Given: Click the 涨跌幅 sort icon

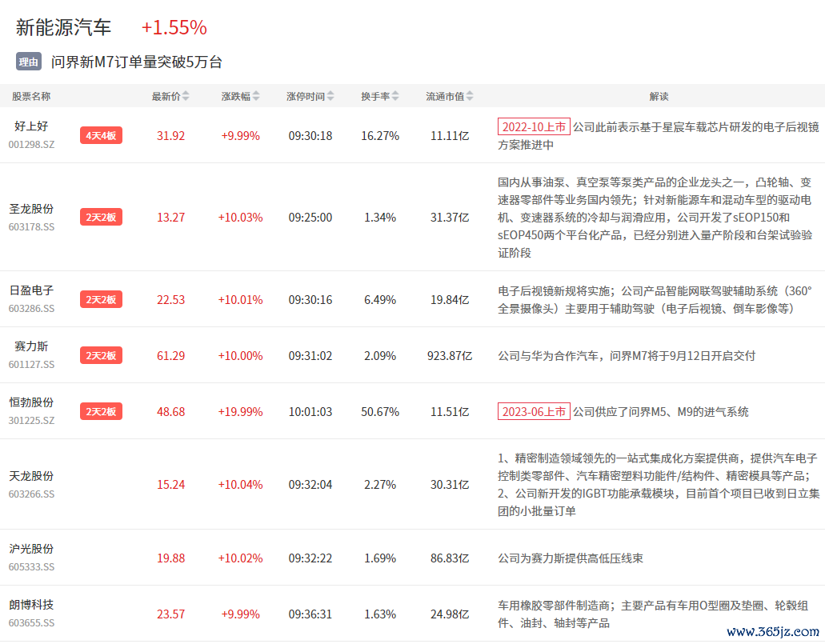Looking at the screenshot, I should (256, 97).
